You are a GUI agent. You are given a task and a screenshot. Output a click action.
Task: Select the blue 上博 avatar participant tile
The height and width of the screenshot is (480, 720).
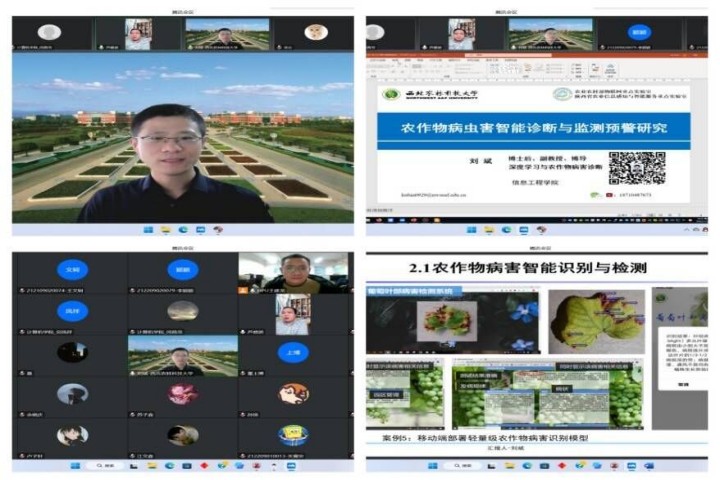coord(293,352)
